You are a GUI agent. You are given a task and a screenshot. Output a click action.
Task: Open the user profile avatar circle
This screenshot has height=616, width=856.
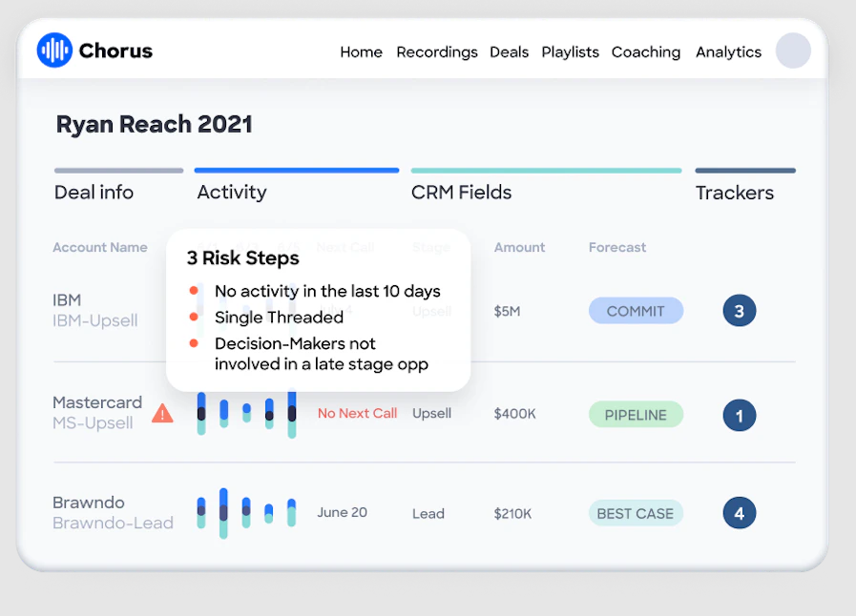(x=793, y=51)
